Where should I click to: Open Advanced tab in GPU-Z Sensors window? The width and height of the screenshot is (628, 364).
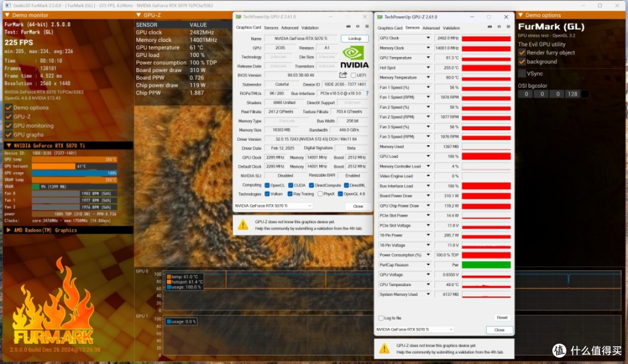tap(431, 28)
